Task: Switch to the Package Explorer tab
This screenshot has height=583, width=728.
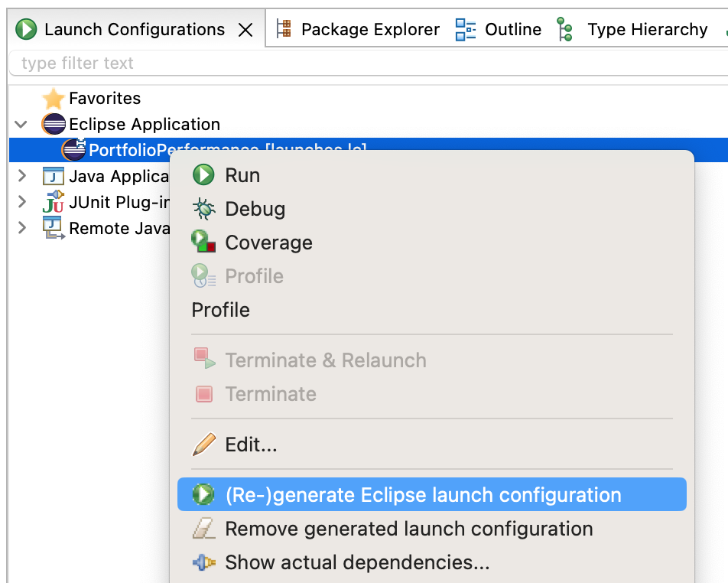Action: pyautogui.click(x=357, y=30)
